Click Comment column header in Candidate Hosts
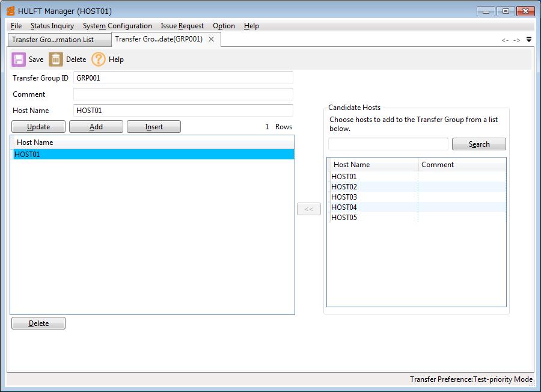Screen dimensions: 541x392 (462, 165)
